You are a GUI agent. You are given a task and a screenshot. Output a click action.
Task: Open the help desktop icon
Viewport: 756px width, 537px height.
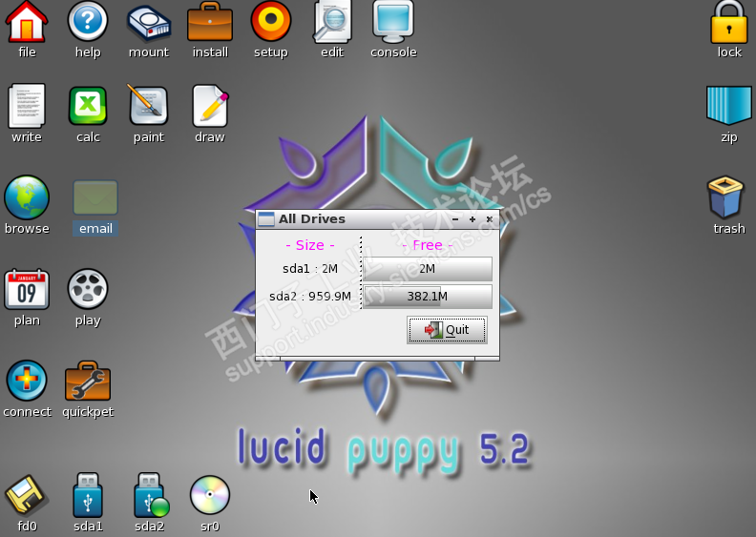pos(87,22)
